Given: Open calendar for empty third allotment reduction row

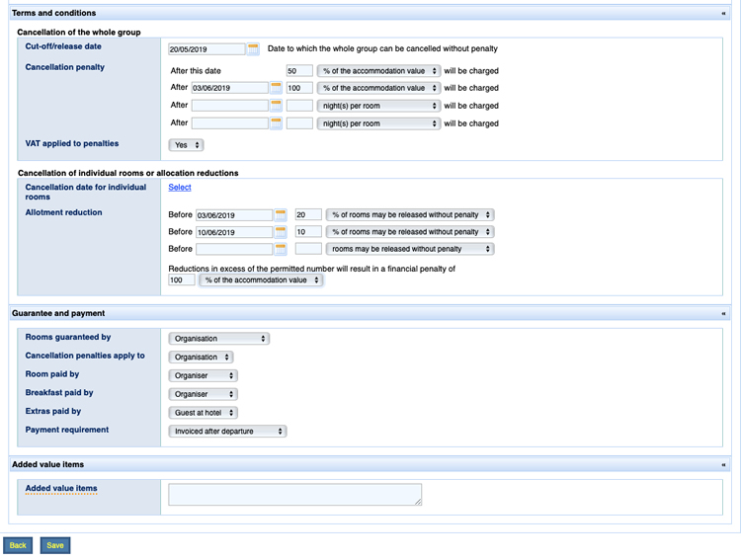Looking at the screenshot, I should [281, 249].
